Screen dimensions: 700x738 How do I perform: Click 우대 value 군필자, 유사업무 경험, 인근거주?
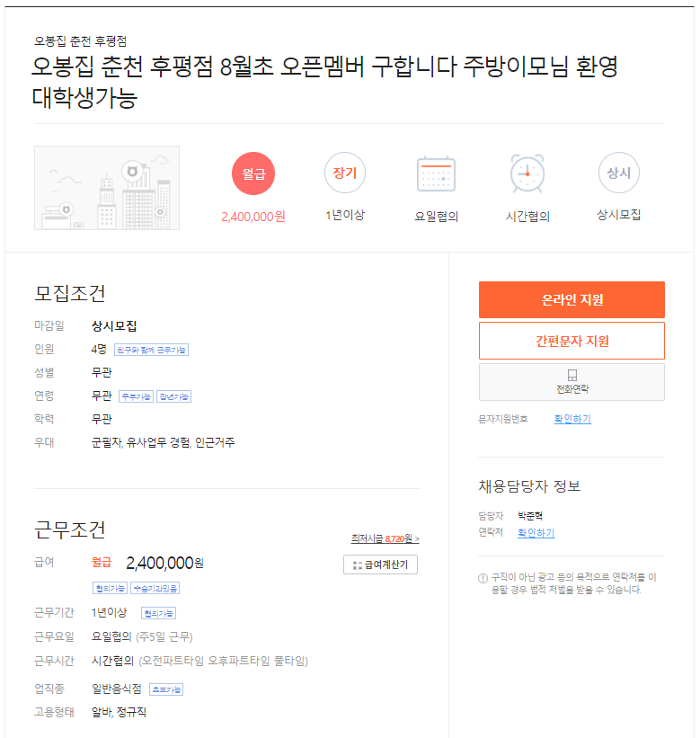[163, 442]
